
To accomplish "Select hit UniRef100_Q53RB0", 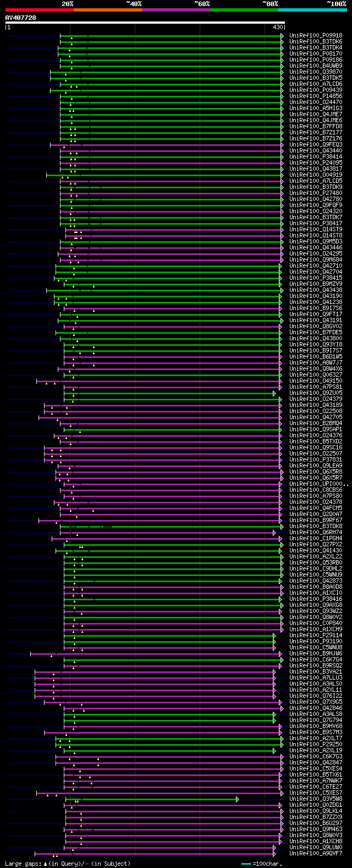I will click(316, 562).
